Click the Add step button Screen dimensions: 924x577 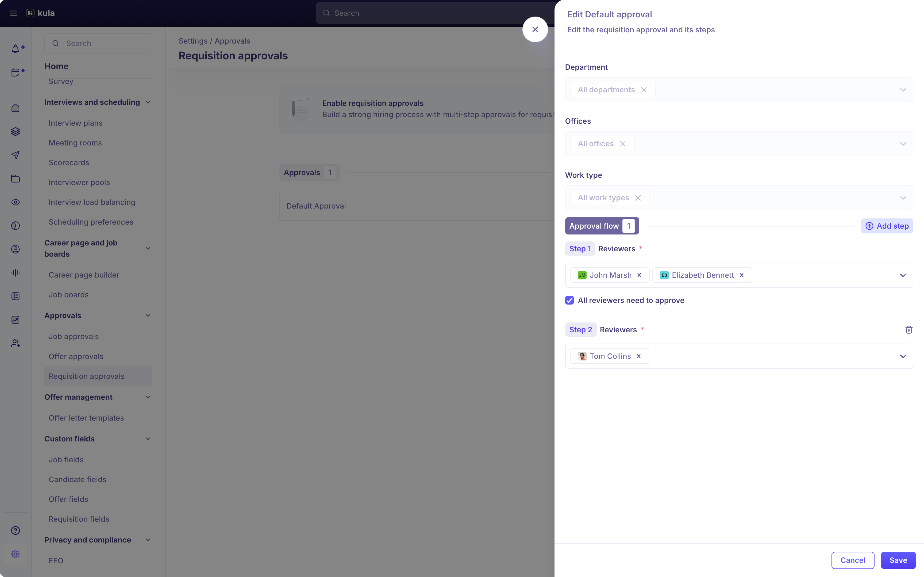coord(887,226)
